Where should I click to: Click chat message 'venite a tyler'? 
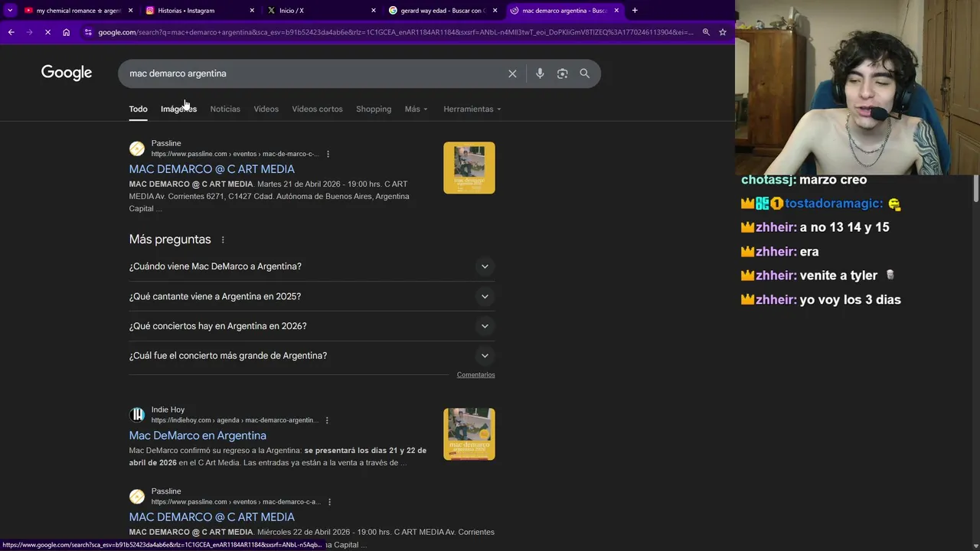[838, 275]
